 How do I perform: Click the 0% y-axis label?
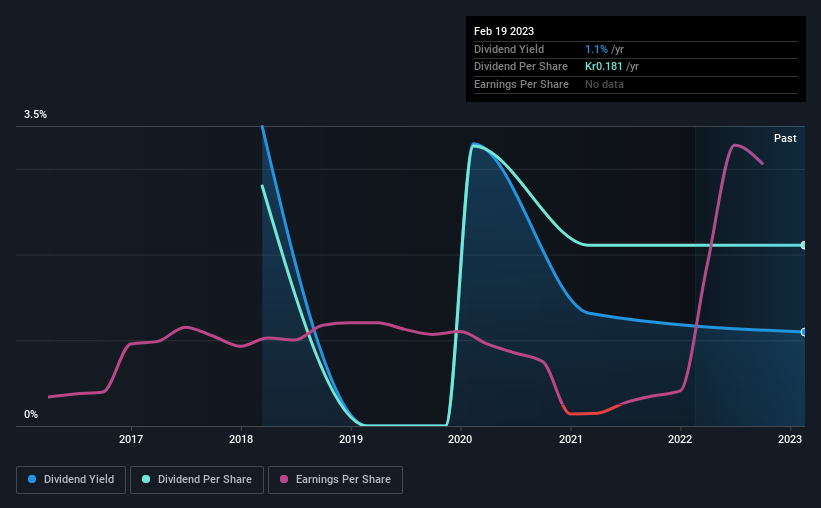tap(31, 414)
